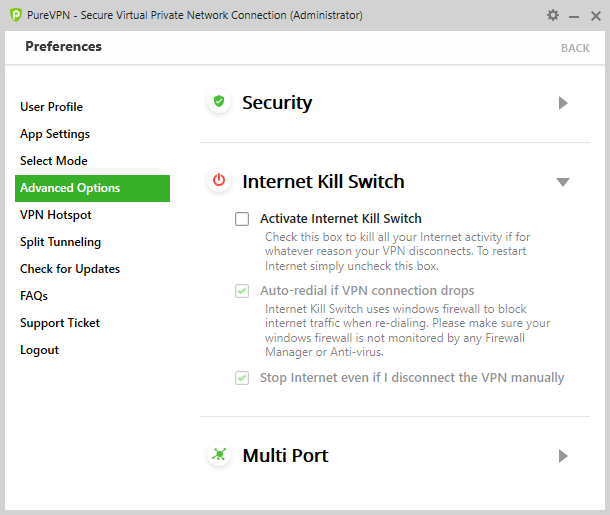Click the Security heading text
Screen dimensions: 610x515
(277, 103)
